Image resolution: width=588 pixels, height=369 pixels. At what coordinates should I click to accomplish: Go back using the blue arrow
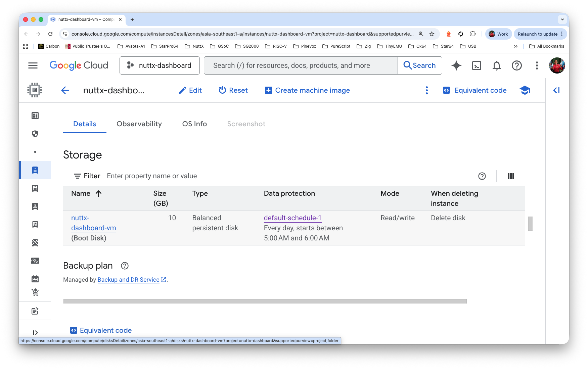(65, 90)
